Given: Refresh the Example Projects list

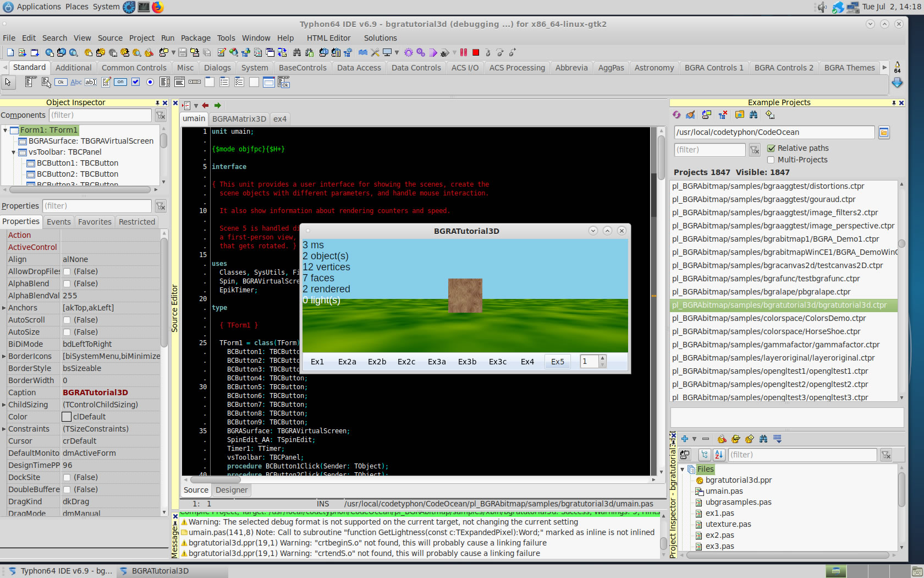Looking at the screenshot, I should click(x=676, y=114).
